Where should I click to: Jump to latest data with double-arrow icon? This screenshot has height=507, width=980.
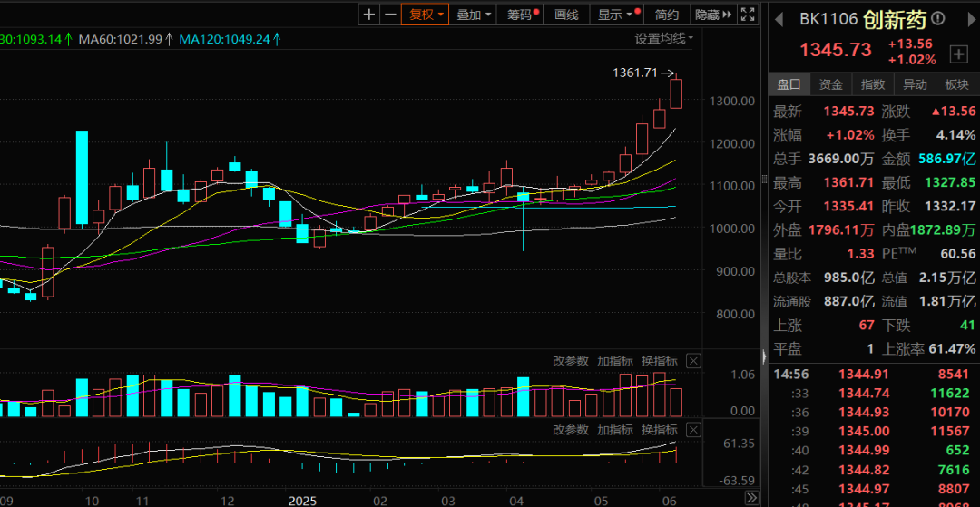pyautogui.click(x=750, y=498)
